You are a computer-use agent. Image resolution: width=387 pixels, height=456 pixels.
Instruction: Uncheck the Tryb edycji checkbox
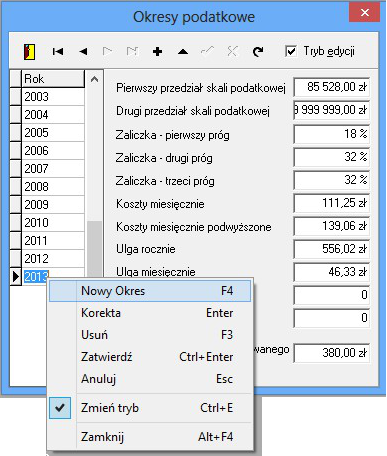291,51
